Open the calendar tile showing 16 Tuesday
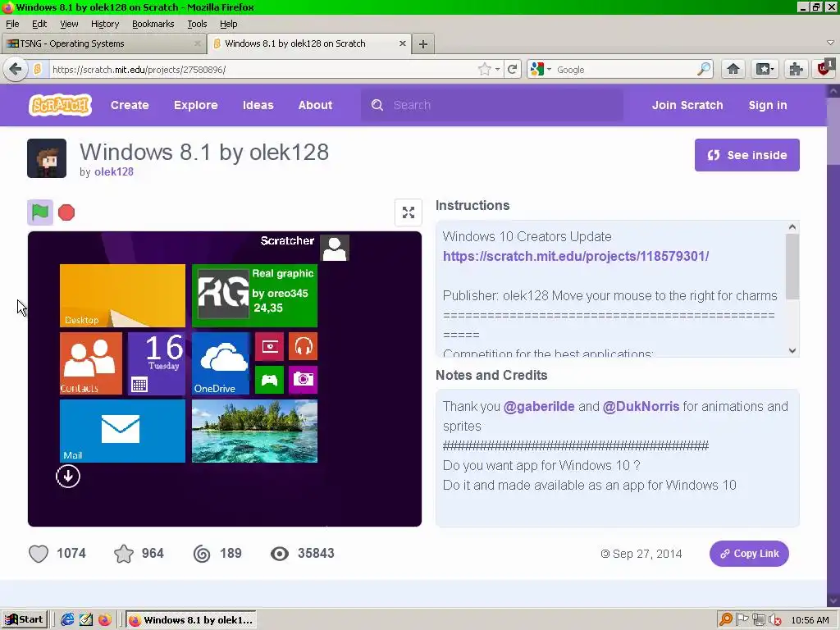Viewport: 840px width, 630px height. click(x=157, y=363)
